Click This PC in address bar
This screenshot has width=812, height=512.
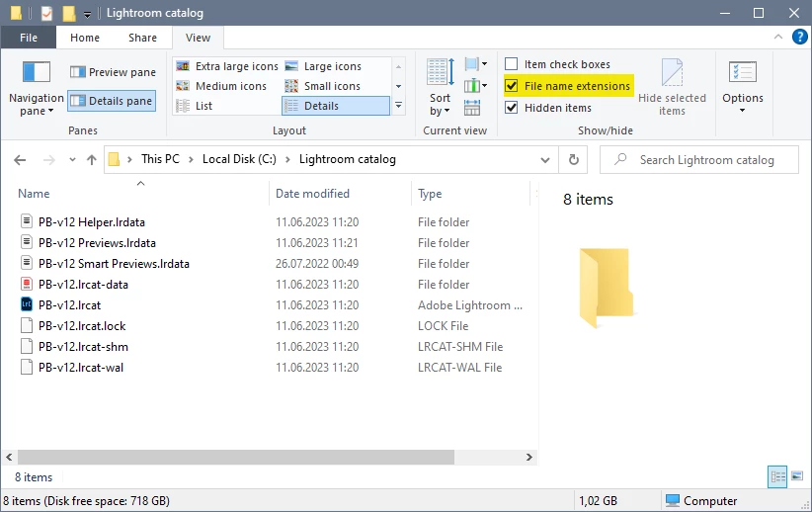pos(160,159)
